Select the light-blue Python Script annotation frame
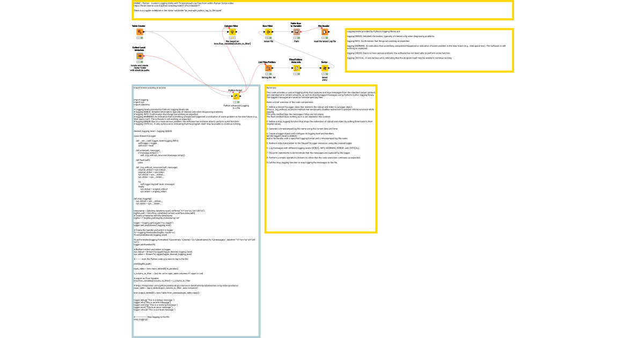 [x=193, y=85]
